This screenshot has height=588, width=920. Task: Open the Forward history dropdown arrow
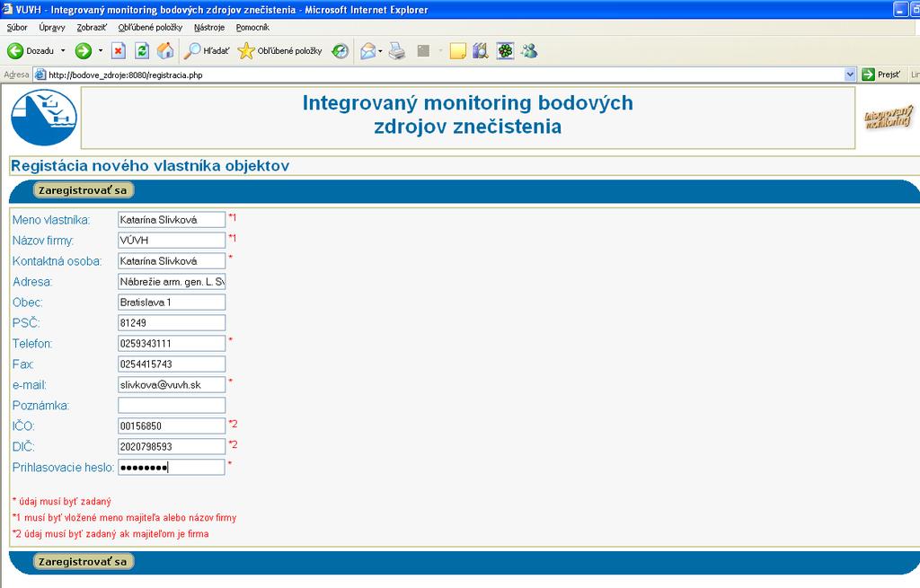pyautogui.click(x=101, y=51)
